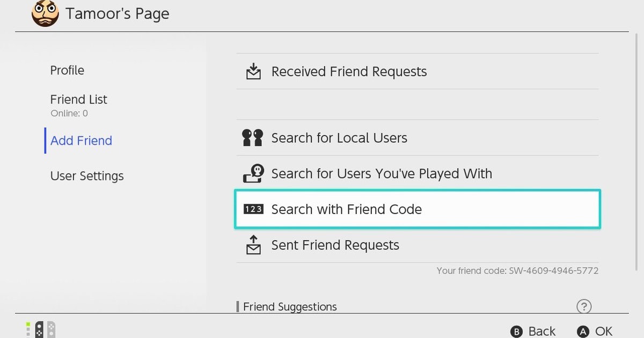Open the Profile section
The image size is (644, 338).
[67, 70]
